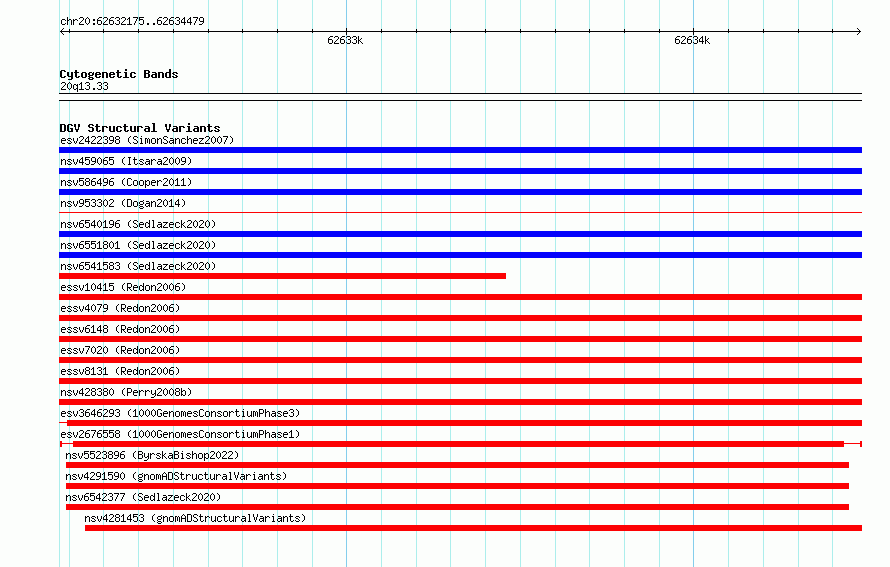Open the nsv4291590 (gnomADStructuralVariants) label
This screenshot has height=567, width=890.
pyautogui.click(x=176, y=476)
